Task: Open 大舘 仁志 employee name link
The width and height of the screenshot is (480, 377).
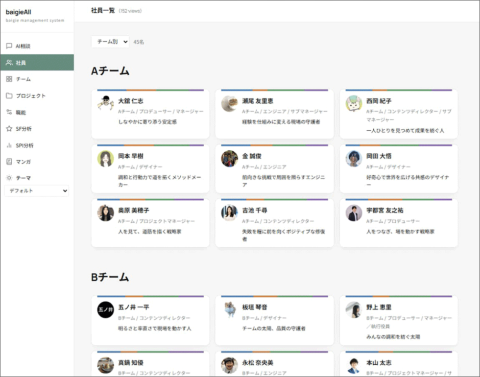Action: [x=131, y=101]
